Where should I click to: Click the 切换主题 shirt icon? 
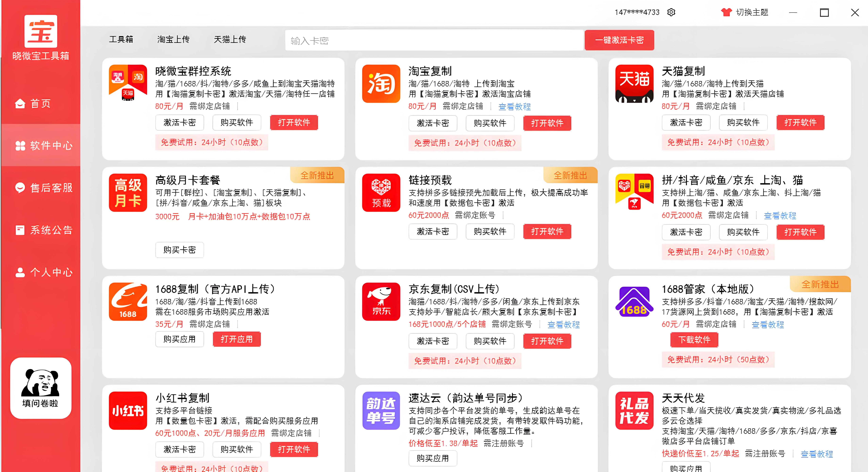726,12
